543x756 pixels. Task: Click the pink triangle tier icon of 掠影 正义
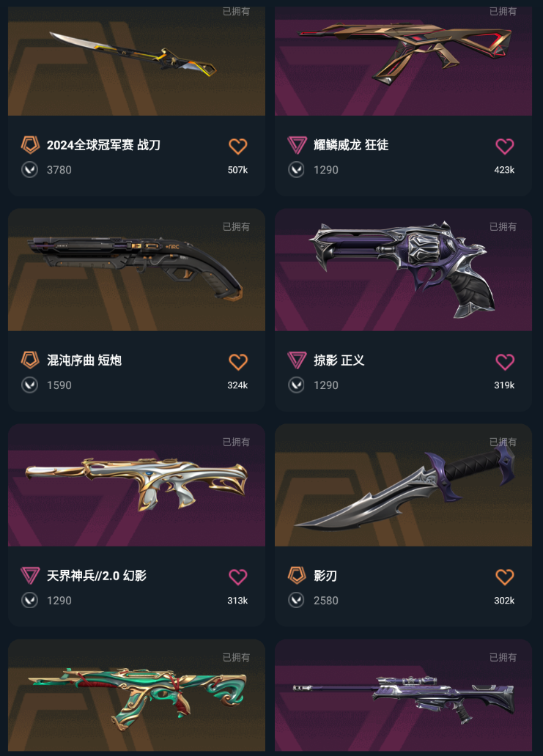coord(297,360)
